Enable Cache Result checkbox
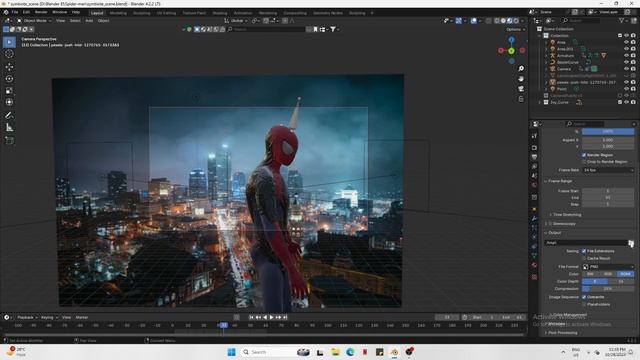The width and height of the screenshot is (640, 360). tap(584, 258)
